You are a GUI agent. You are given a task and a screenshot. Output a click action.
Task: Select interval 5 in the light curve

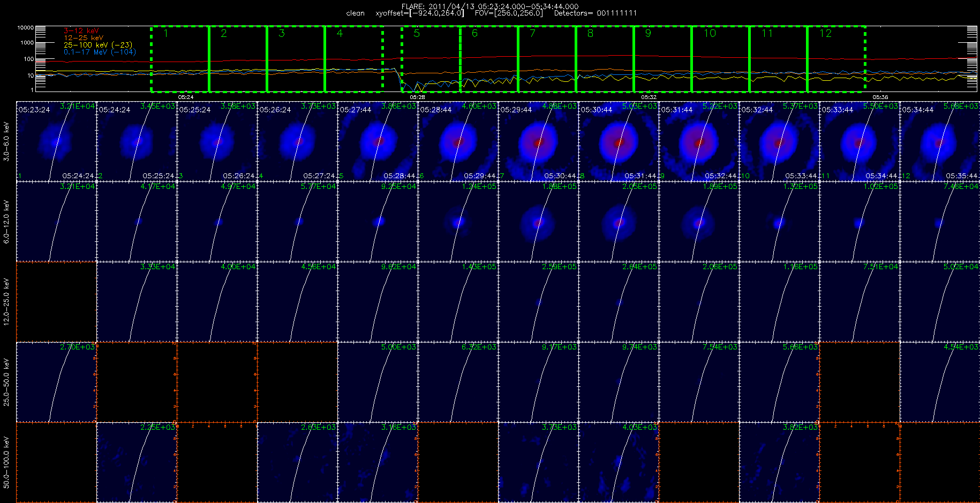pyautogui.click(x=431, y=59)
